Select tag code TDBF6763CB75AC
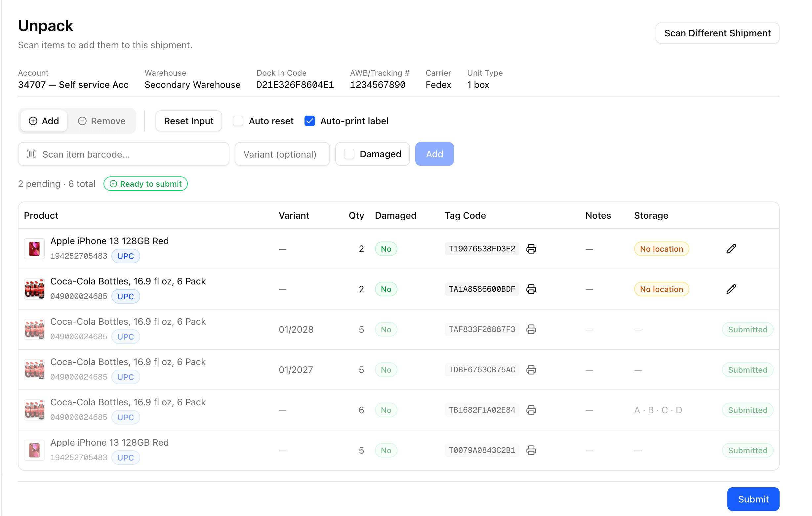This screenshot has height=516, width=812. click(x=482, y=370)
